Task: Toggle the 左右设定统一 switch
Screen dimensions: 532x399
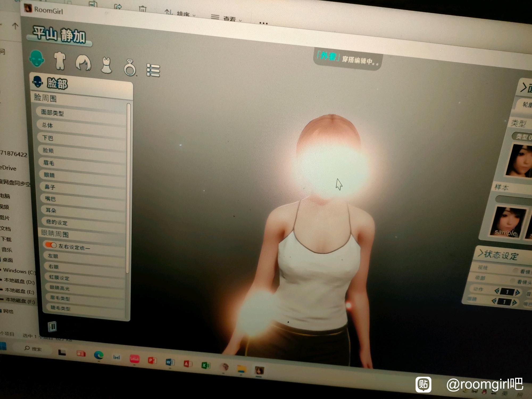Action: pyautogui.click(x=51, y=245)
